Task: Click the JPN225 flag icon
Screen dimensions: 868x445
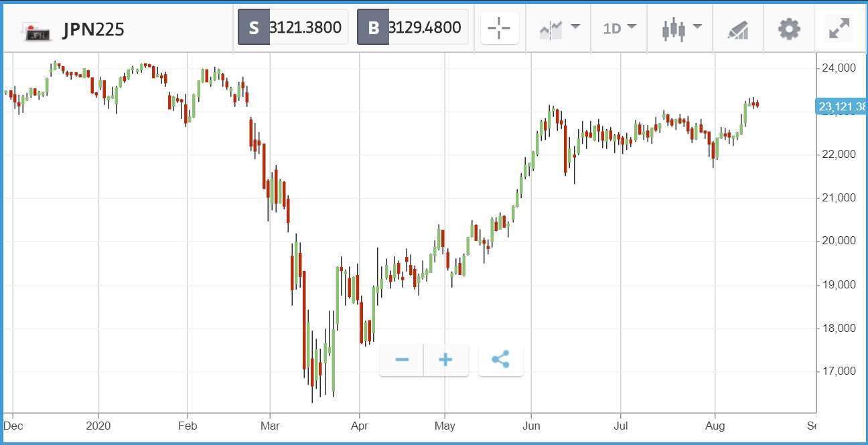Action: click(36, 31)
